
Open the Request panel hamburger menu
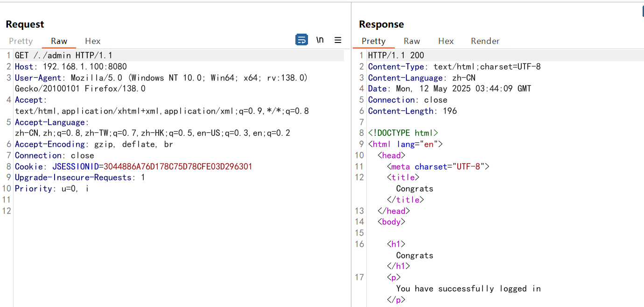click(338, 40)
